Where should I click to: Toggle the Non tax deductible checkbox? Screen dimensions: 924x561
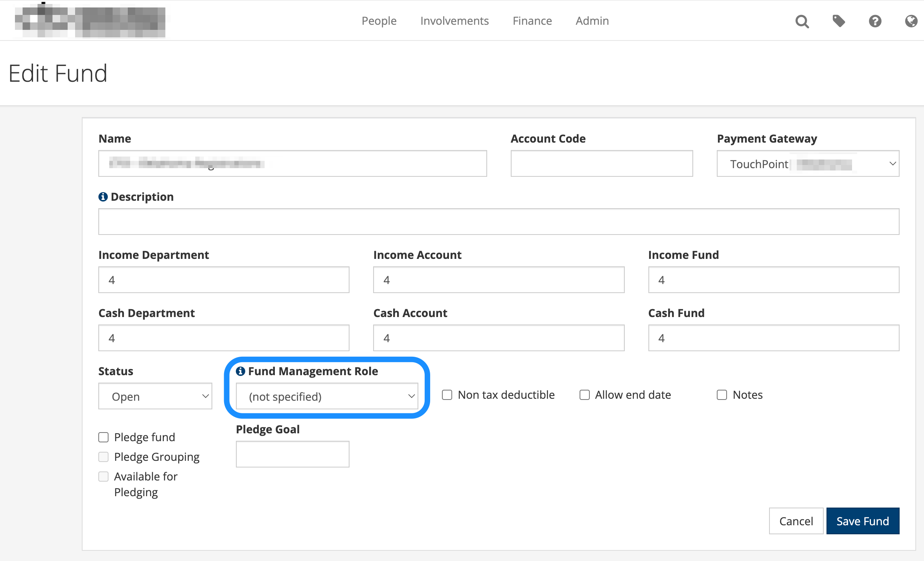click(x=447, y=395)
